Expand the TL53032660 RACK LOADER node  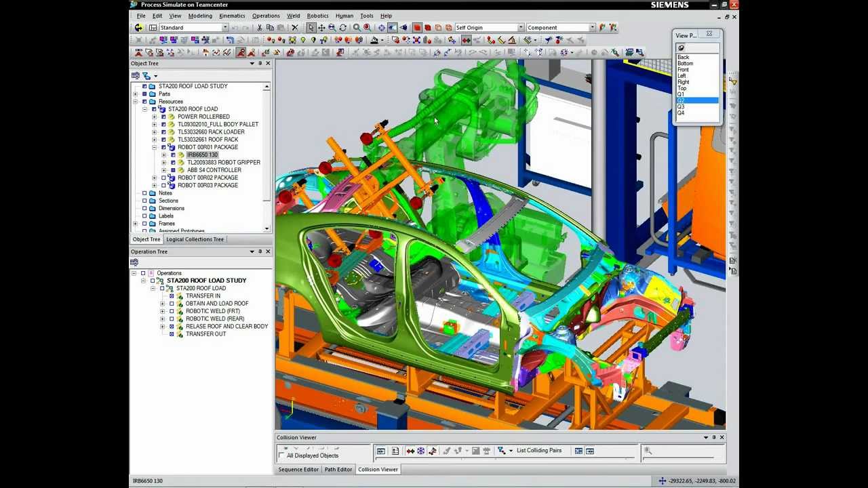tap(154, 132)
